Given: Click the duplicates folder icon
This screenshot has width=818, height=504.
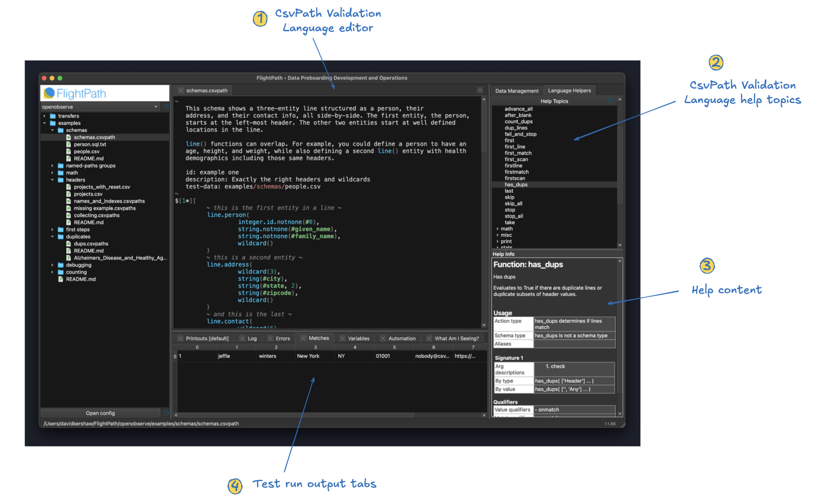Looking at the screenshot, I should point(61,237).
